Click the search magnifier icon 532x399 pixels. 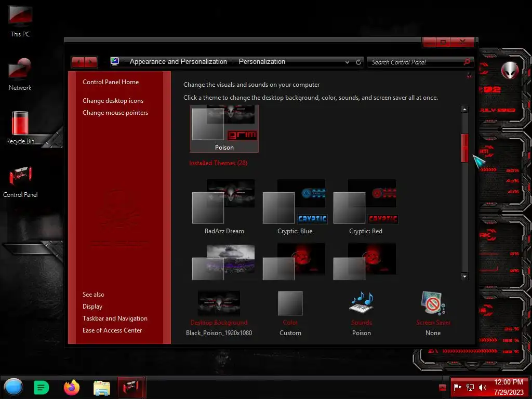pos(467,62)
